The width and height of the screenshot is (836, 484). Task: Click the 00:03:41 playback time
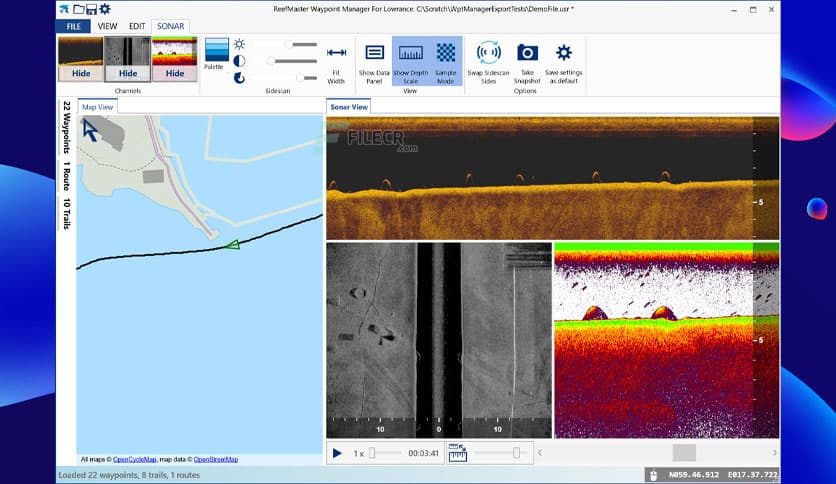(423, 454)
